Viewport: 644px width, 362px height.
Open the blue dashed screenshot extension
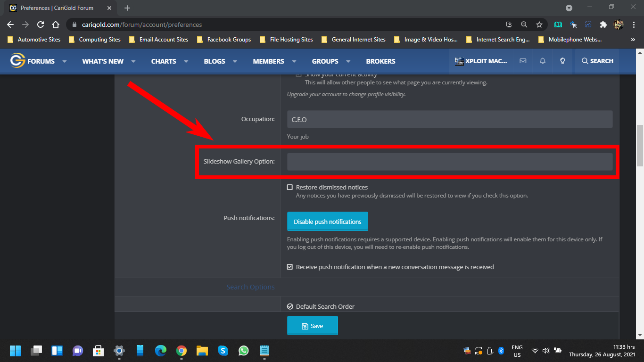588,25
